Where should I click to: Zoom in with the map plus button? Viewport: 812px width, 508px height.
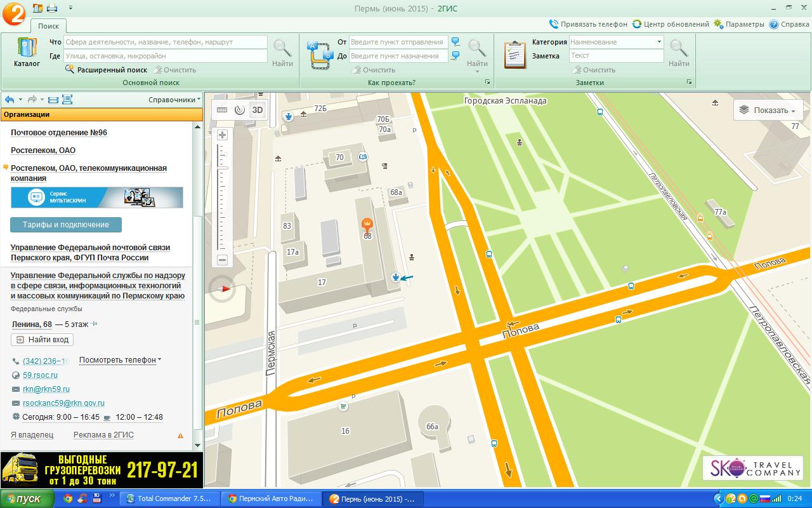(x=222, y=135)
